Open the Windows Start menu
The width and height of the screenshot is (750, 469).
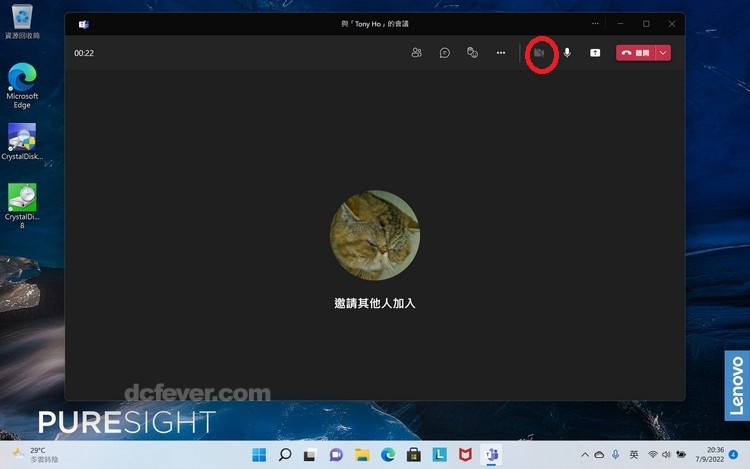pos(259,455)
